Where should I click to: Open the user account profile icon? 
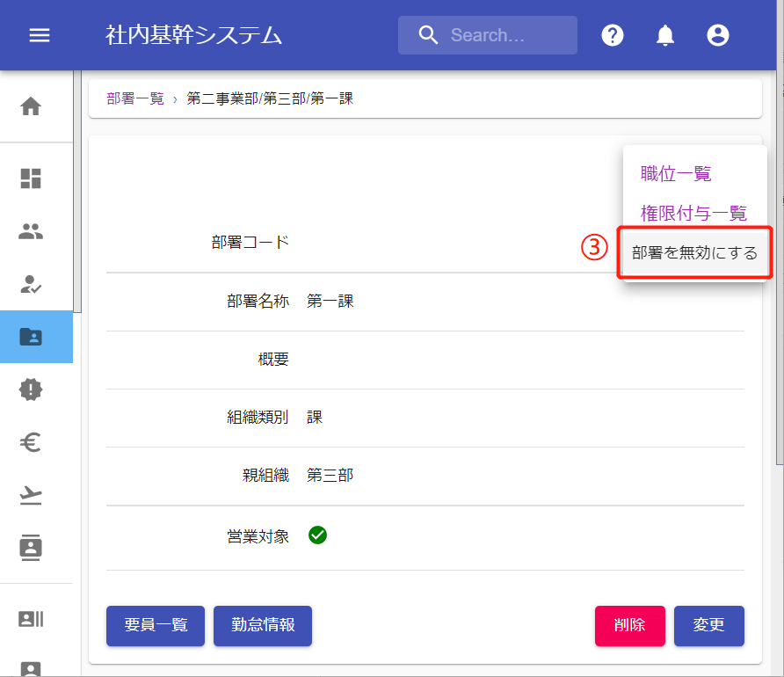(x=718, y=35)
